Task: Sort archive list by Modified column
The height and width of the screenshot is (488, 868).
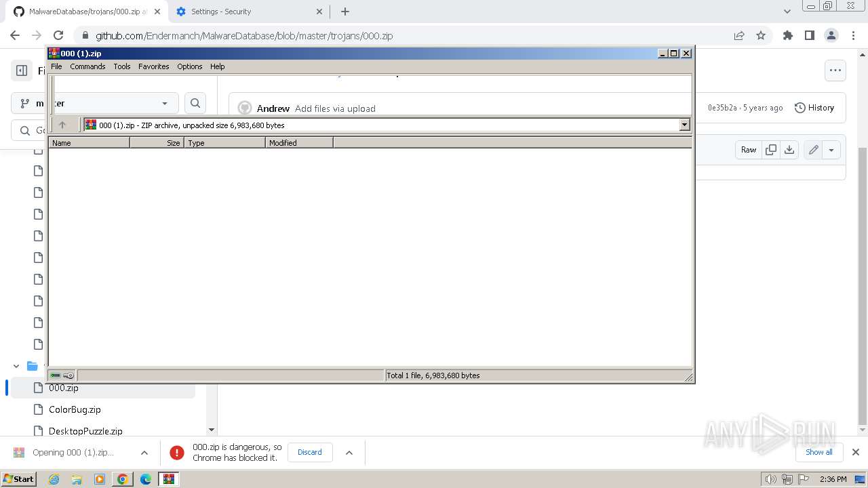Action: pos(299,143)
